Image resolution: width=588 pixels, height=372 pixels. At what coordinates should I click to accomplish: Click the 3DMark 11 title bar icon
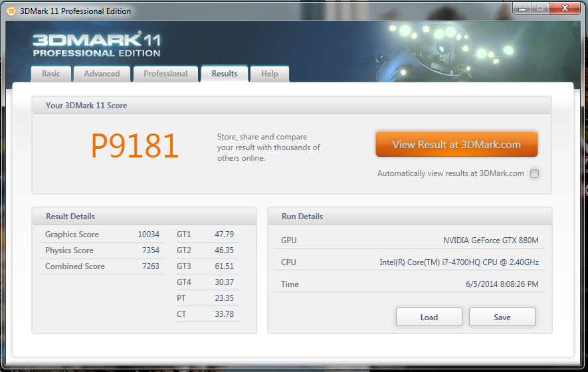[11, 11]
